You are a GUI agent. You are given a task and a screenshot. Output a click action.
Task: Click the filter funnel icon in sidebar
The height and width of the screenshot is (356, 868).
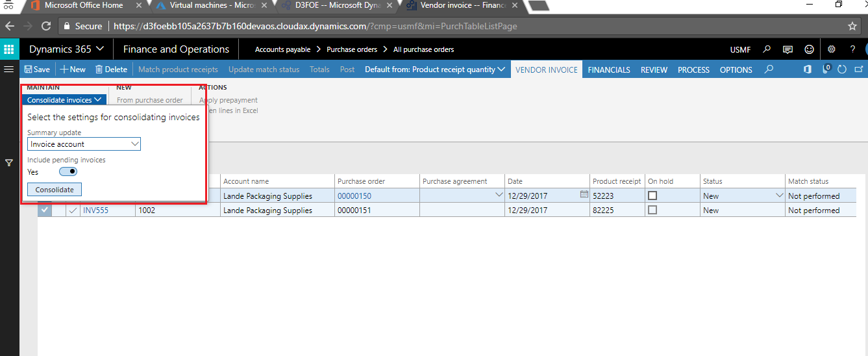[9, 163]
